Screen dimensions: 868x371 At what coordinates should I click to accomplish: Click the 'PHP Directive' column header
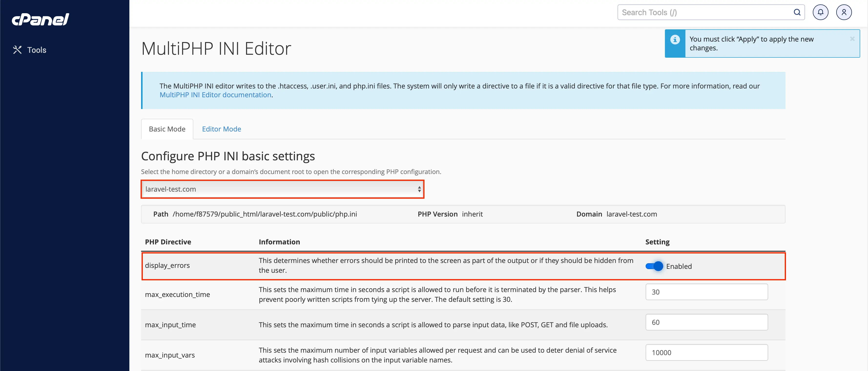click(168, 242)
